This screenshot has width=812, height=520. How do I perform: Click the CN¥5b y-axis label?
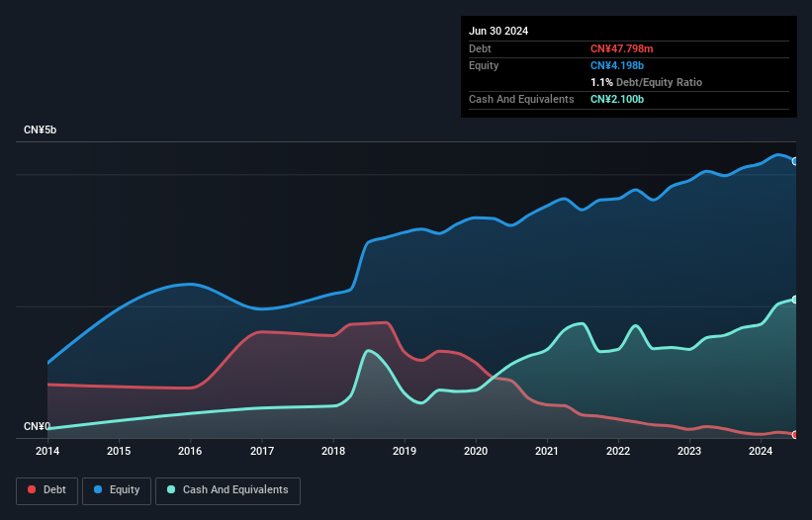click(x=40, y=130)
